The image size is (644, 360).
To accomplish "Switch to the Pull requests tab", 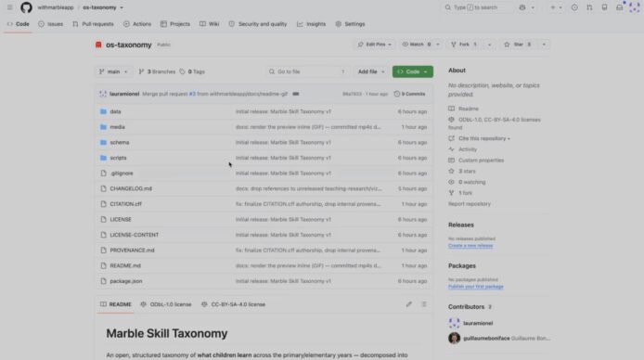I will pos(93,24).
